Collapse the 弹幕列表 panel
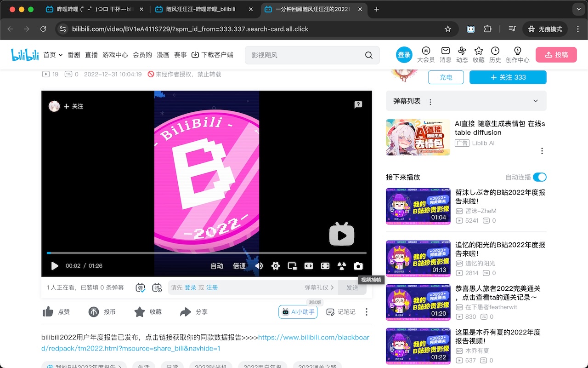The width and height of the screenshot is (588, 368). pos(536,101)
